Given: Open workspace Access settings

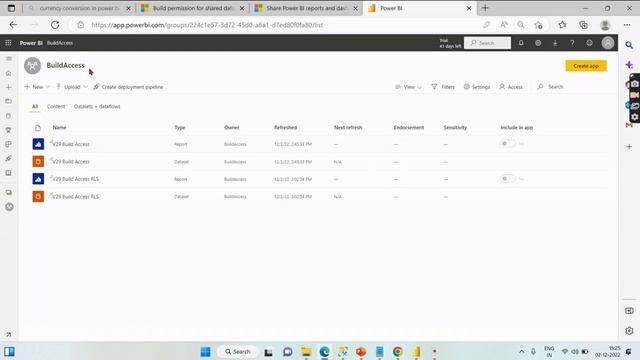Looking at the screenshot, I should click(511, 87).
